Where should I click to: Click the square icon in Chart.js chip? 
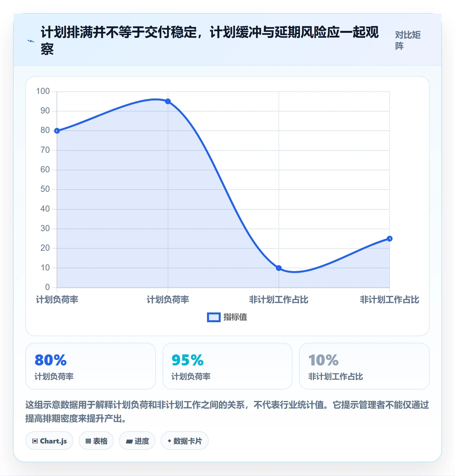pos(35,441)
